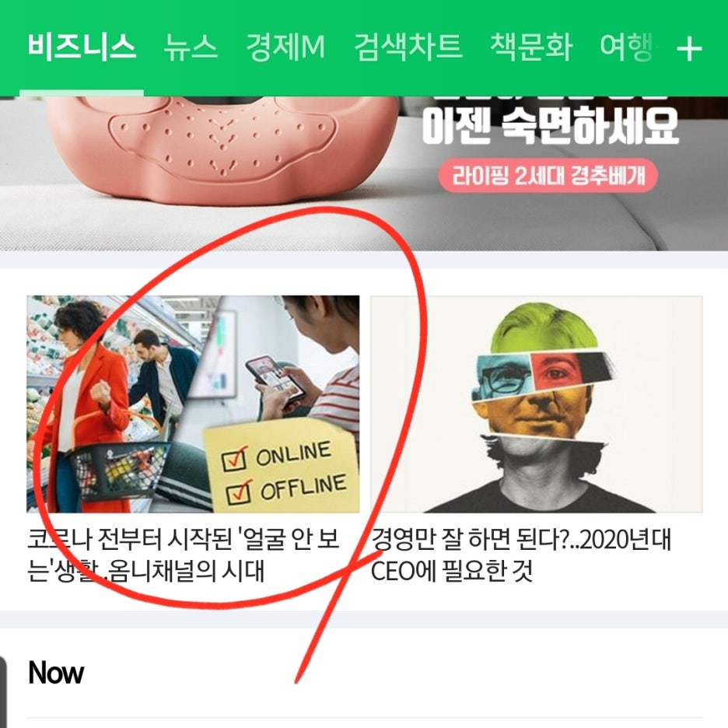Select the 여행 tab
This screenshot has height=728, width=728.
[x=627, y=47]
